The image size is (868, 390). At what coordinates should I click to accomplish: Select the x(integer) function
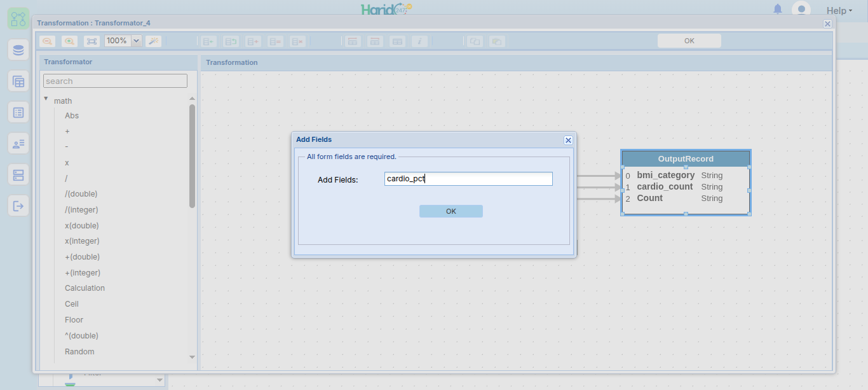click(82, 241)
